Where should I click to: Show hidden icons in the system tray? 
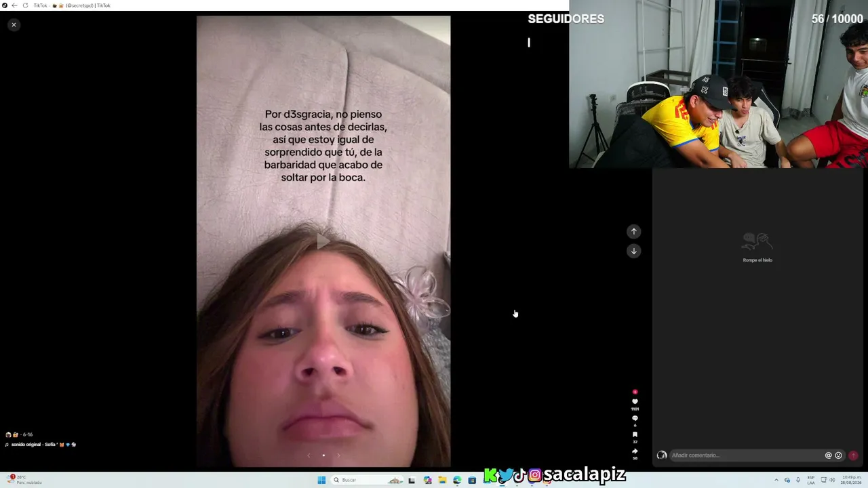(776, 480)
